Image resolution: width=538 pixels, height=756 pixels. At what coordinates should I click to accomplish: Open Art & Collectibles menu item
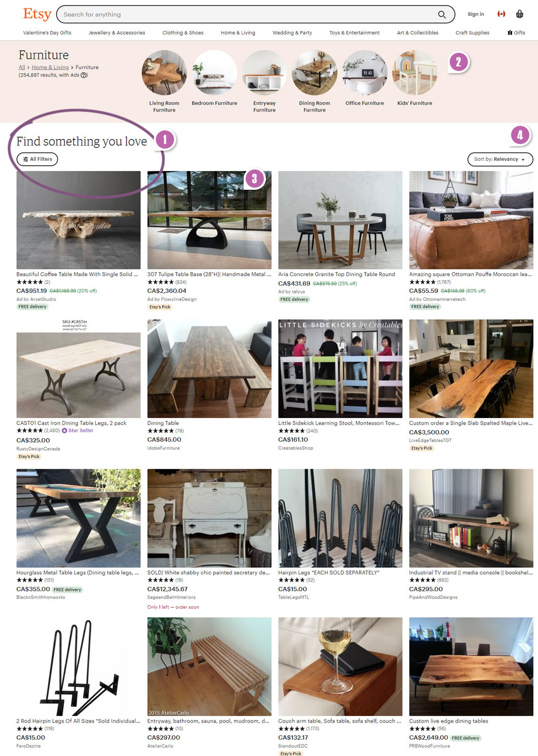click(418, 33)
